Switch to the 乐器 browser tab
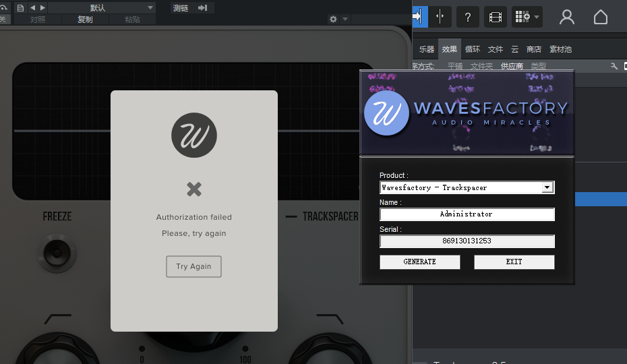 (x=426, y=49)
